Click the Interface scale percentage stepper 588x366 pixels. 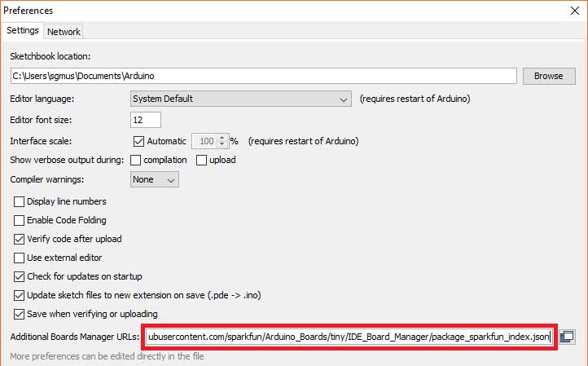coord(221,140)
